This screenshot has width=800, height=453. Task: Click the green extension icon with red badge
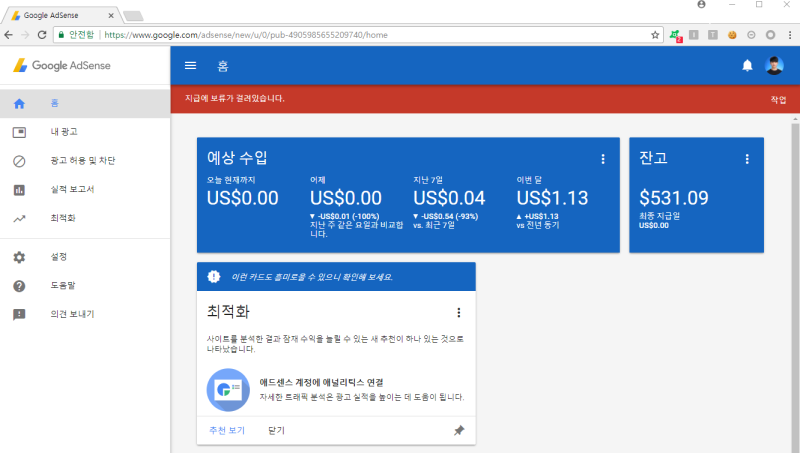(x=676, y=35)
